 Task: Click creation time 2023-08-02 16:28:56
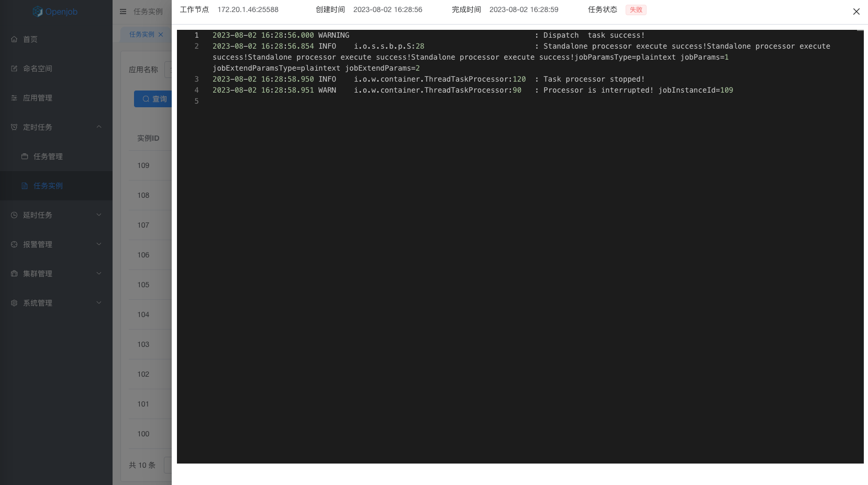(388, 9)
